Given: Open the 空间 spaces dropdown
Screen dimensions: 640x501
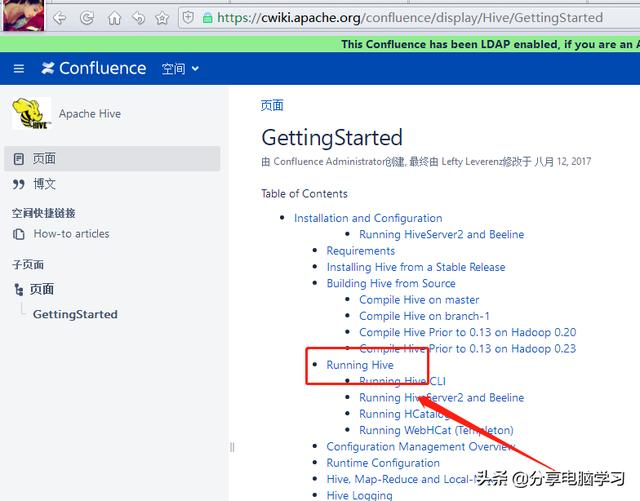Looking at the screenshot, I should (x=180, y=69).
